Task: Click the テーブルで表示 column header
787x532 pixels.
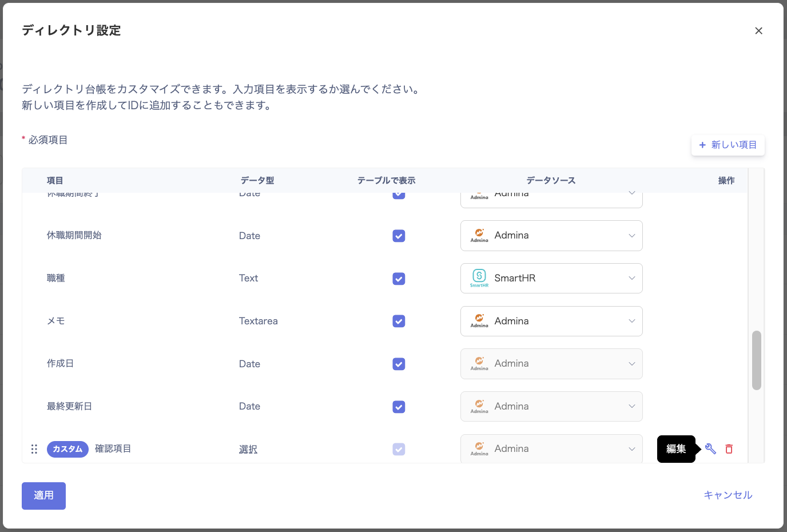Action: click(x=386, y=181)
